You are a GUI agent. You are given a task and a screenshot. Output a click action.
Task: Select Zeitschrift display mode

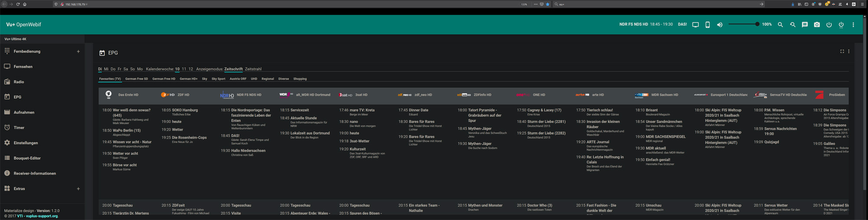coord(233,69)
